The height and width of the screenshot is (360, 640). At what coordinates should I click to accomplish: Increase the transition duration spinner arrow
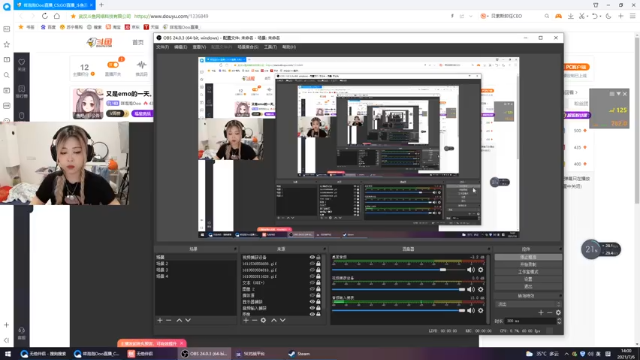coord(559,319)
